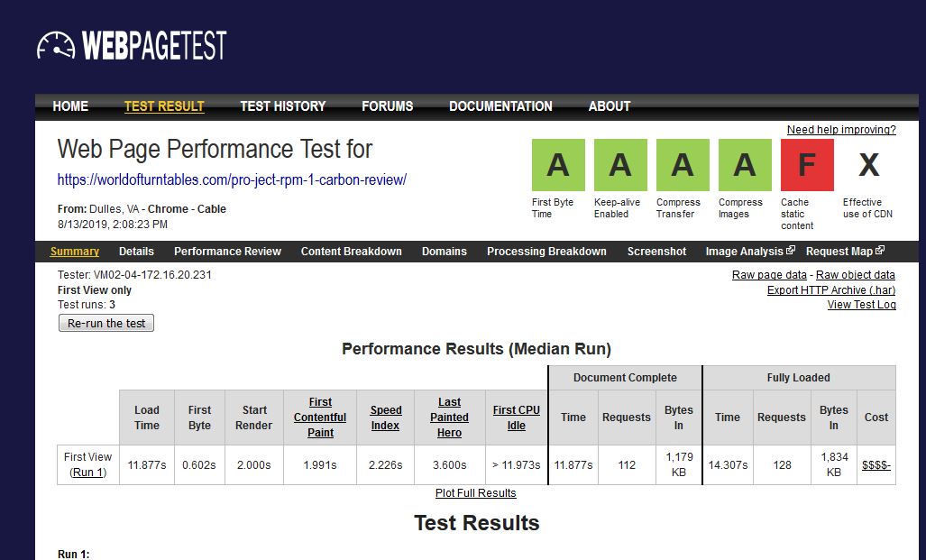This screenshot has height=560, width=926.
Task: Click the First Byte Time grade A box
Action: tap(558, 166)
